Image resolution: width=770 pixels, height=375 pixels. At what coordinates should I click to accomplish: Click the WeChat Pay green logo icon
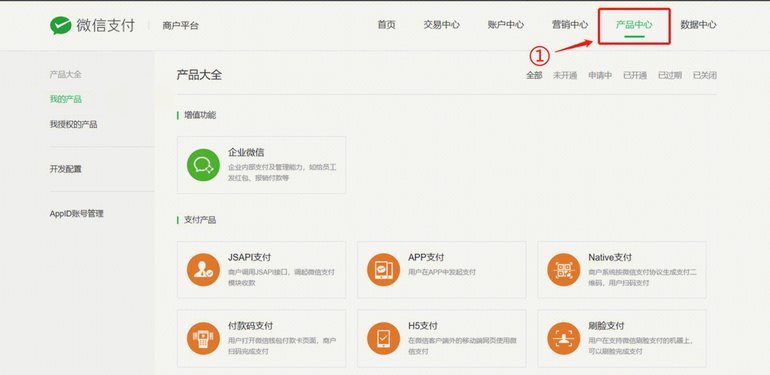[x=60, y=25]
